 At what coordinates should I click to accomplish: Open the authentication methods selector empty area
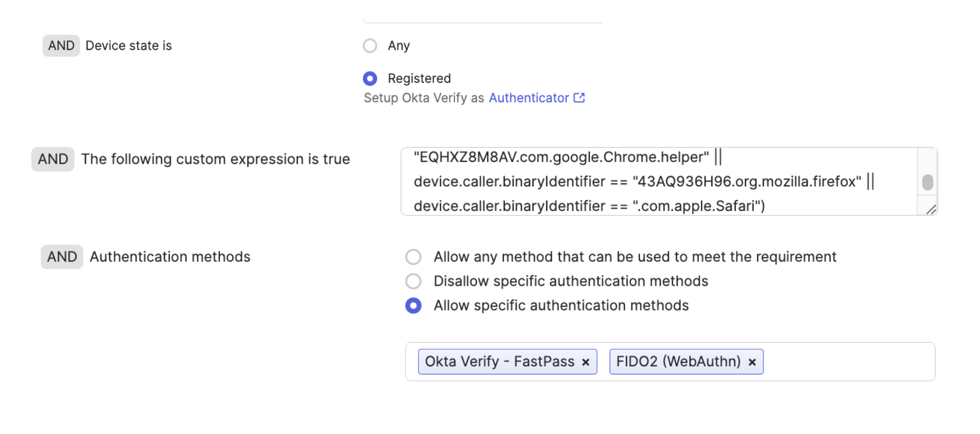848,362
